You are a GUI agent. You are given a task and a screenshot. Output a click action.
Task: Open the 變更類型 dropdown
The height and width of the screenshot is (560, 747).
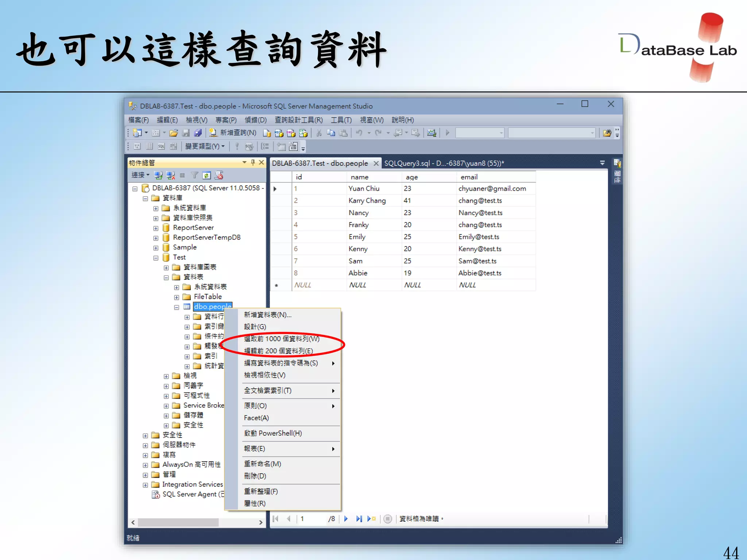tap(205, 147)
